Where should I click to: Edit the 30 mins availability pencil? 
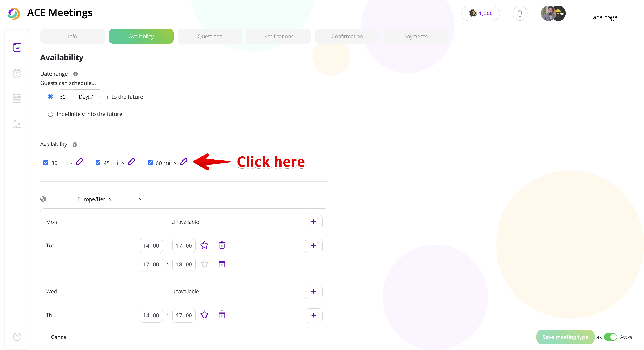(x=79, y=162)
